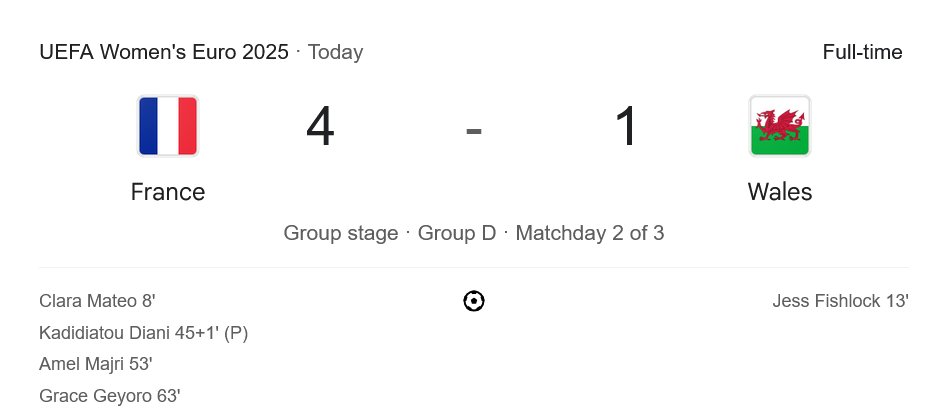Click the France flag icon
This screenshot has width=948, height=420.
pos(168,126)
